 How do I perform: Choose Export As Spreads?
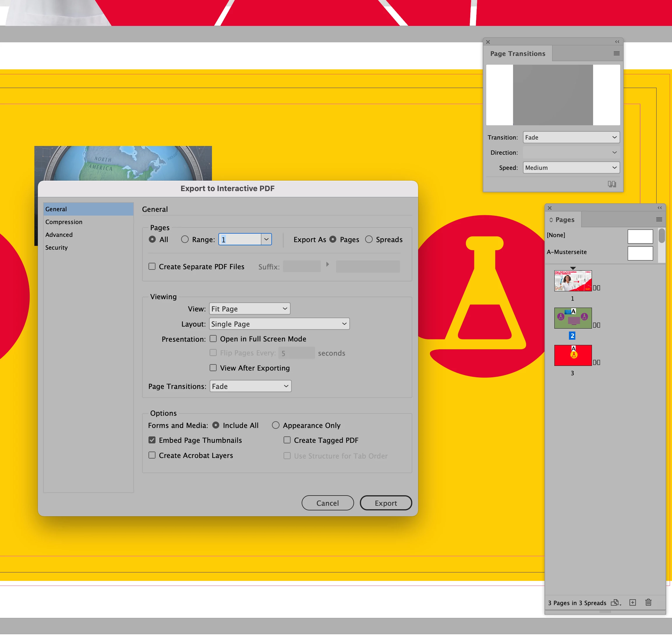coord(369,239)
